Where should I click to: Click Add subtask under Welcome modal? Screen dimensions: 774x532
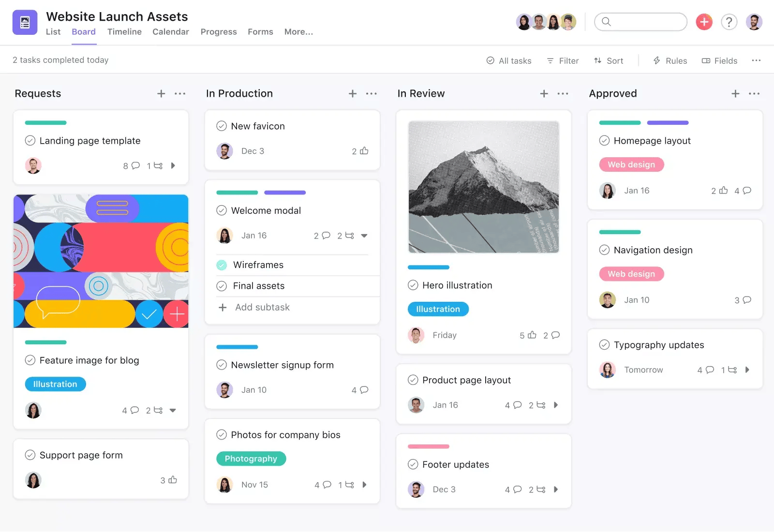click(262, 308)
